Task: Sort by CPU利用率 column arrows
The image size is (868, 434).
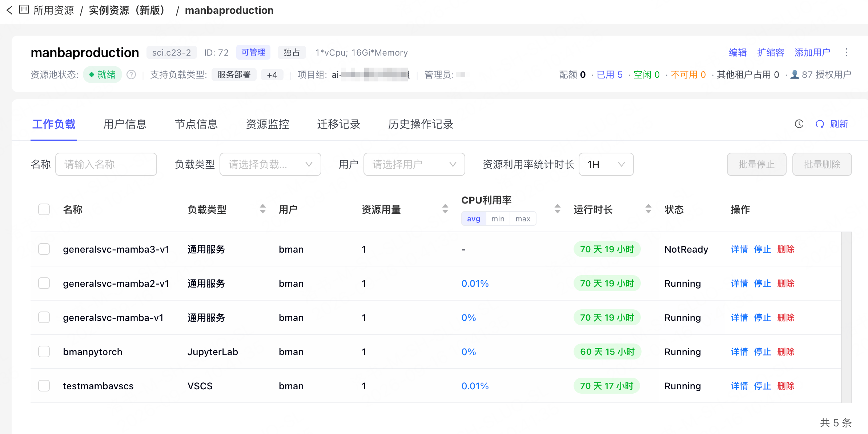Action: (x=558, y=209)
